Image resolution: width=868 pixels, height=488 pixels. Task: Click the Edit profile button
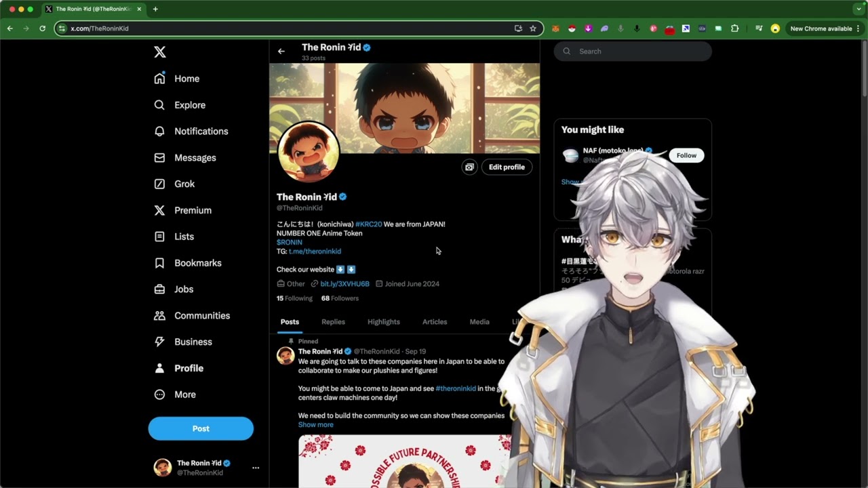[507, 167]
